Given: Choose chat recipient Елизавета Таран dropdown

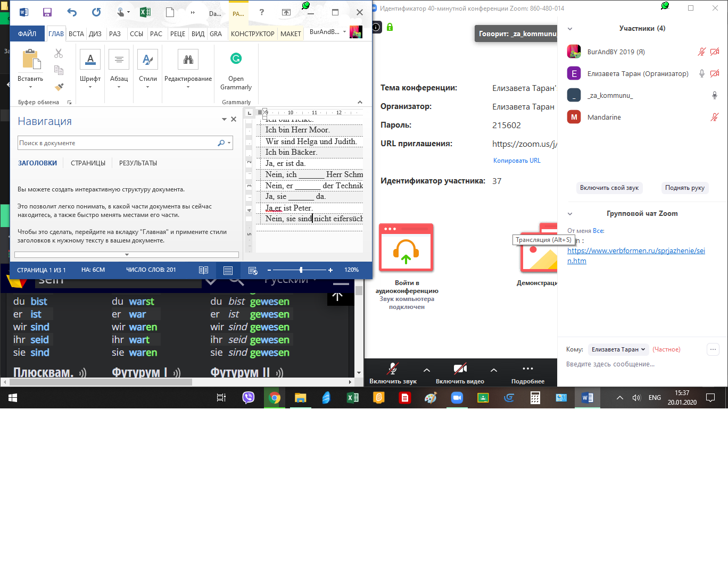Looking at the screenshot, I should pos(618,349).
